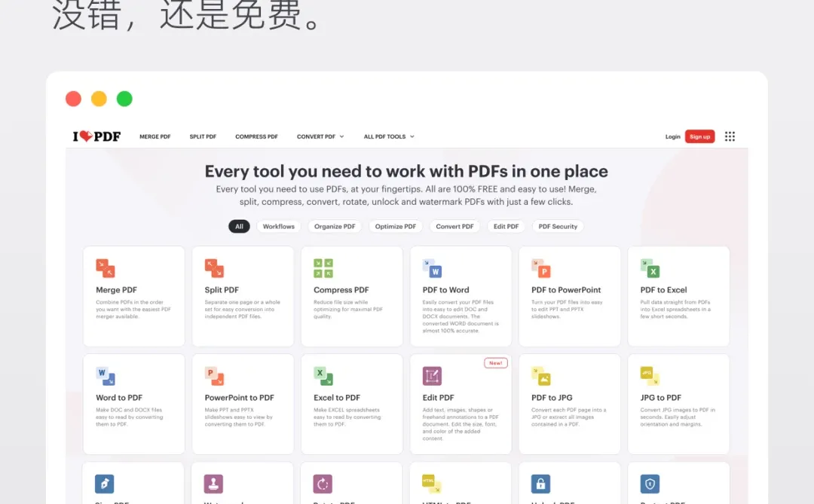
Task: Click the Login link
Action: (673, 136)
